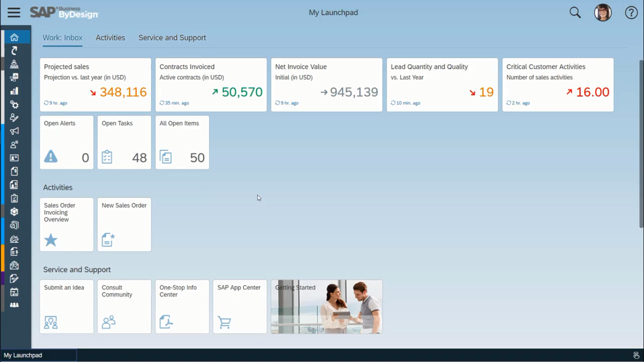
Task: Open the New Sales Order tile
Action: coord(124,224)
